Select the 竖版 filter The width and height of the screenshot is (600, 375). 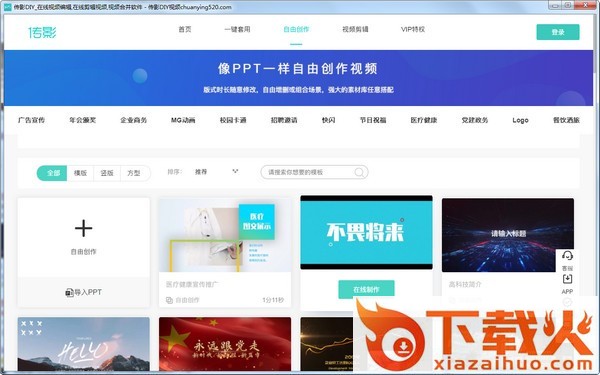107,173
